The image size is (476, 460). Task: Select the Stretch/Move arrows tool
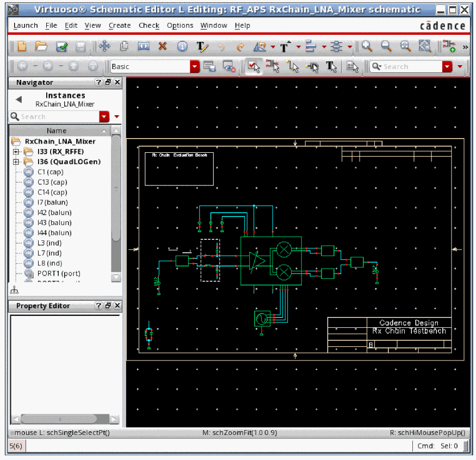104,47
